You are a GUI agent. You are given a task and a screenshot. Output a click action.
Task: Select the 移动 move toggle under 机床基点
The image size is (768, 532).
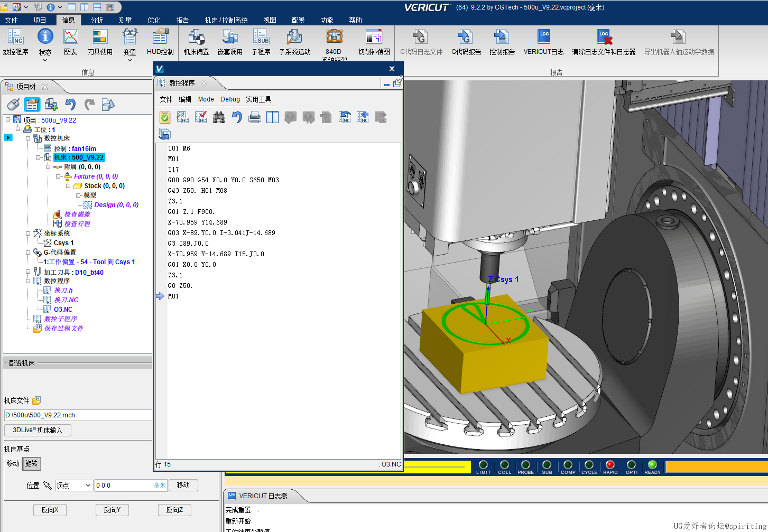click(13, 464)
